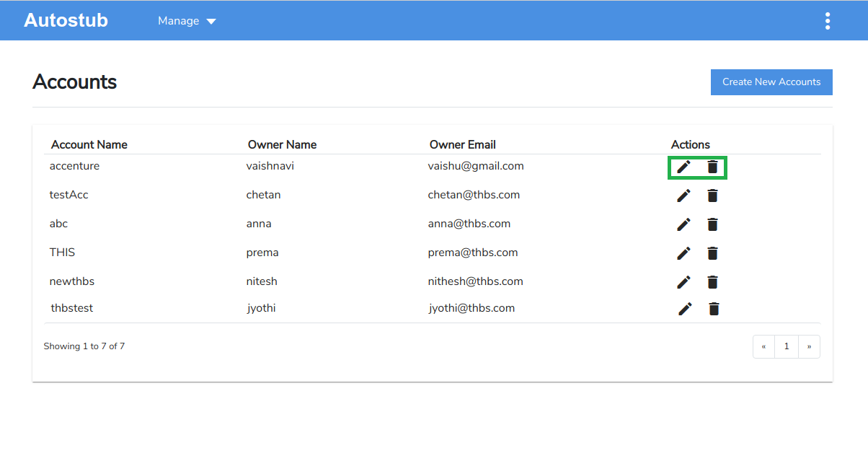Edit the thbstest account

click(685, 309)
